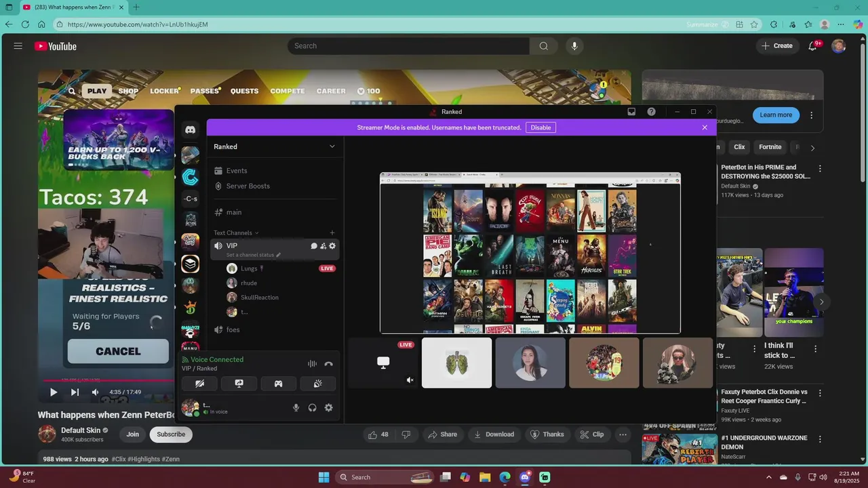
Task: Focus the YouTube search box
Action: point(409,46)
